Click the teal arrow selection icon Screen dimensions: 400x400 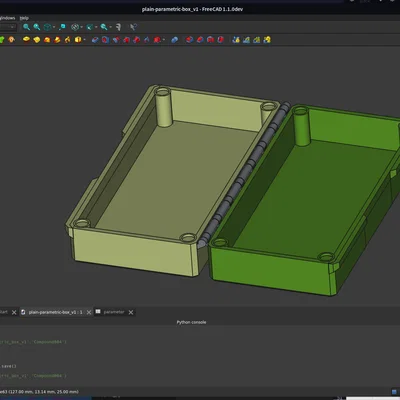(90, 27)
